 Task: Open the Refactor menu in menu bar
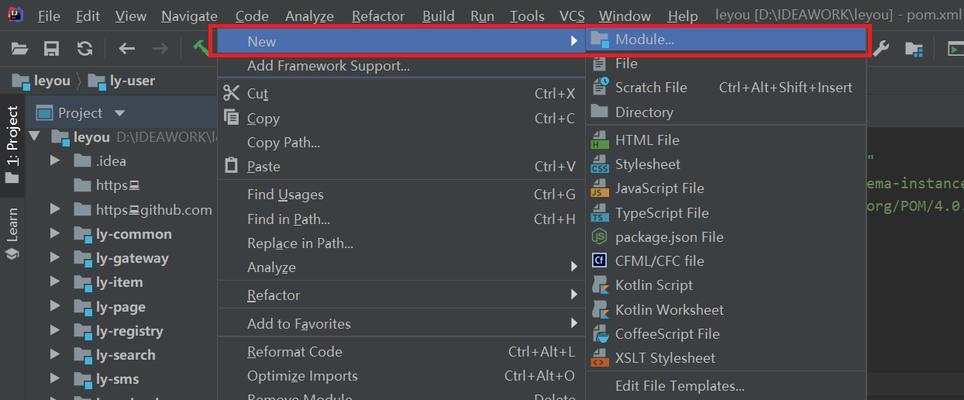[x=378, y=16]
